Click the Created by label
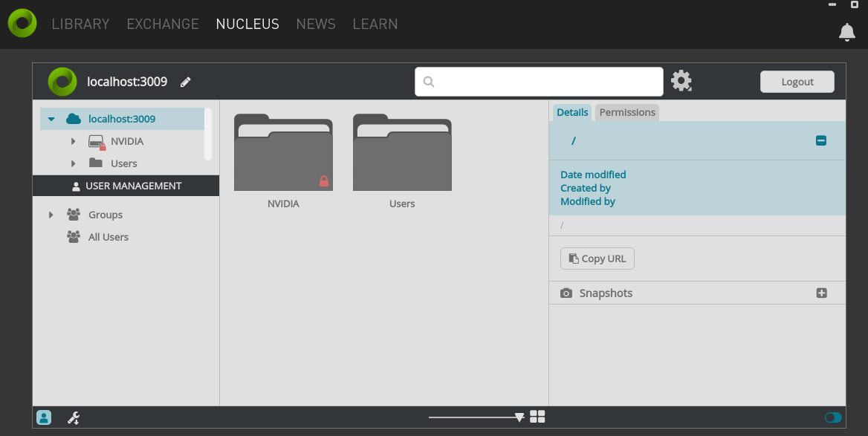 pos(586,188)
